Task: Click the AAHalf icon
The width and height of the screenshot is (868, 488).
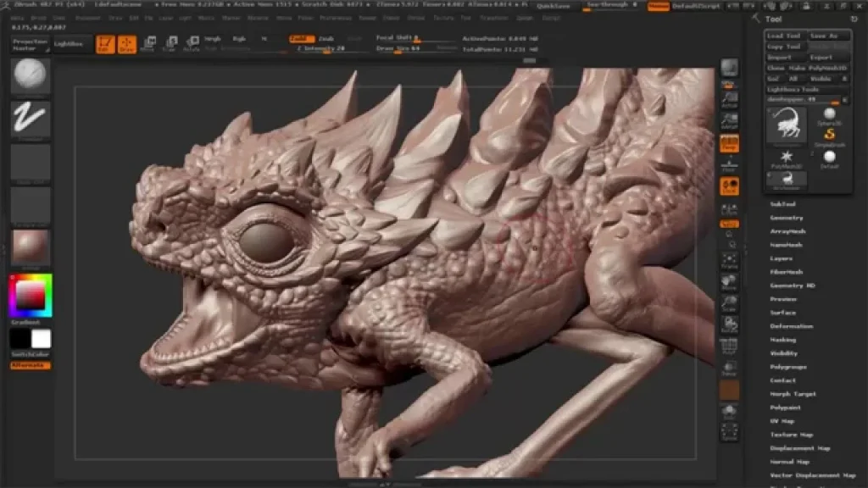Action: click(x=729, y=121)
